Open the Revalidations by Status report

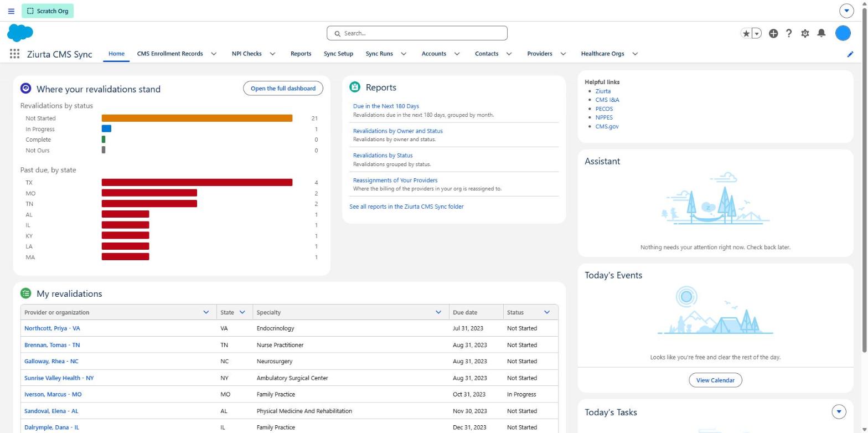pos(383,155)
